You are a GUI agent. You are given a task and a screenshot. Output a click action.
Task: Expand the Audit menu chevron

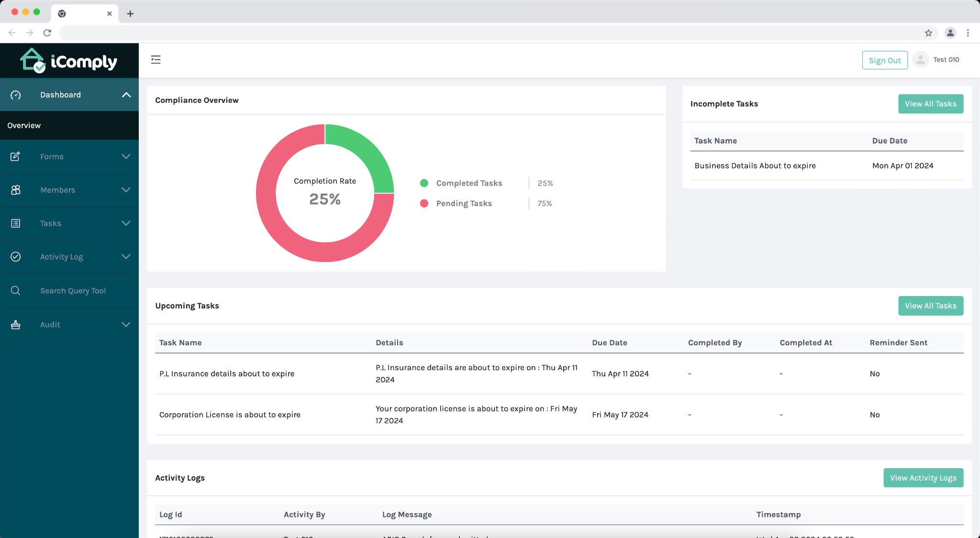pos(126,325)
